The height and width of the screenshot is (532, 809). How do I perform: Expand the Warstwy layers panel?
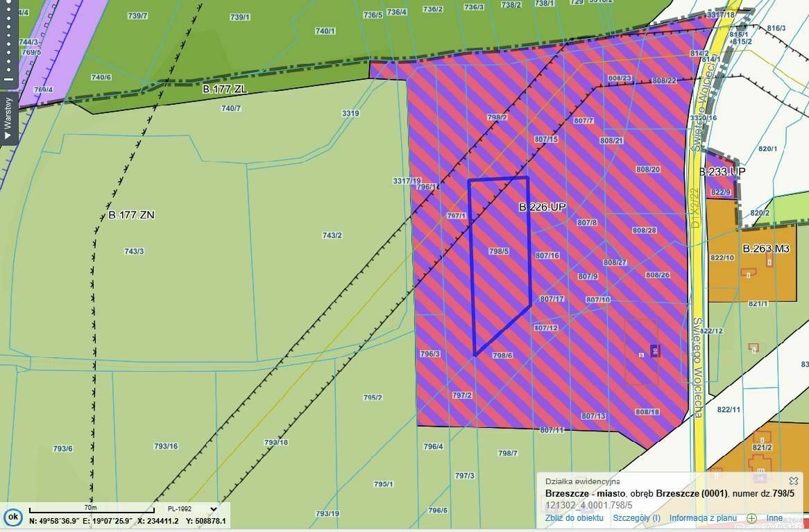pyautogui.click(x=8, y=118)
